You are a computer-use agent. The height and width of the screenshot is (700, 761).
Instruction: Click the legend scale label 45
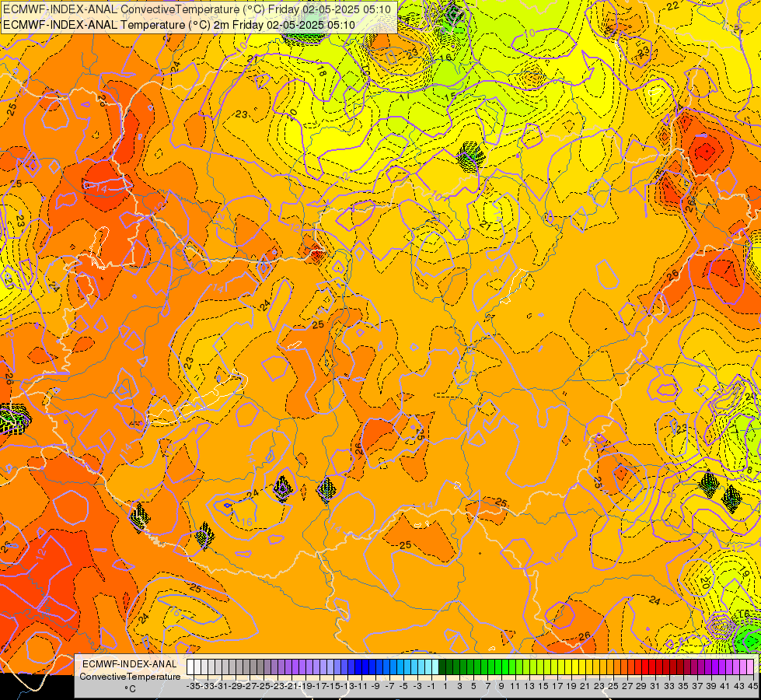[x=752, y=686]
